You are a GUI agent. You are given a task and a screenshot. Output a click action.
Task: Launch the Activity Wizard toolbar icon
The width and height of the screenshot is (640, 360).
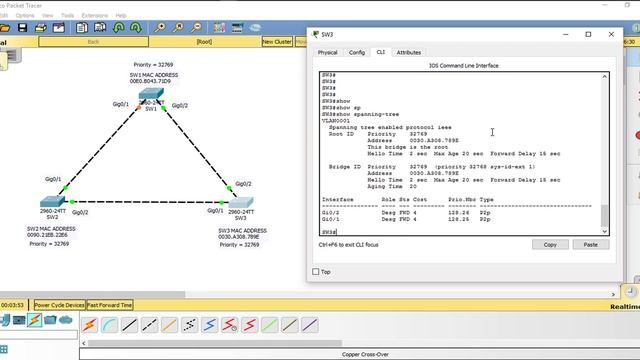59,28
